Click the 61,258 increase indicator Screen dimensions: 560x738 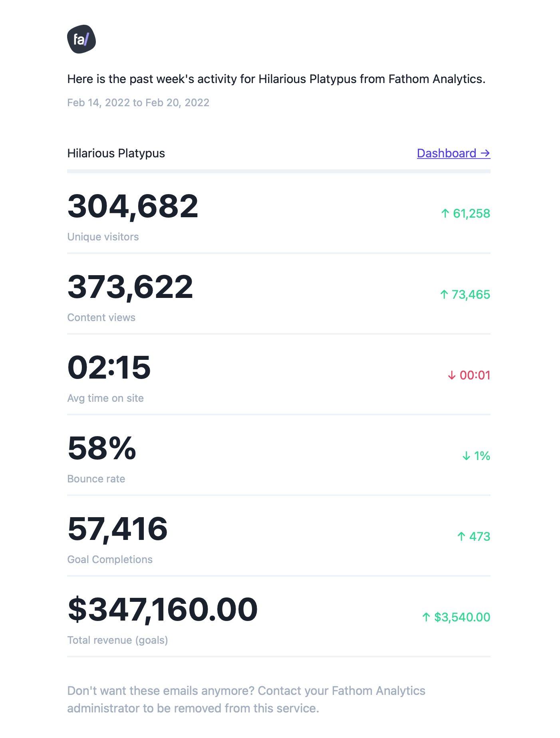pyautogui.click(x=465, y=214)
